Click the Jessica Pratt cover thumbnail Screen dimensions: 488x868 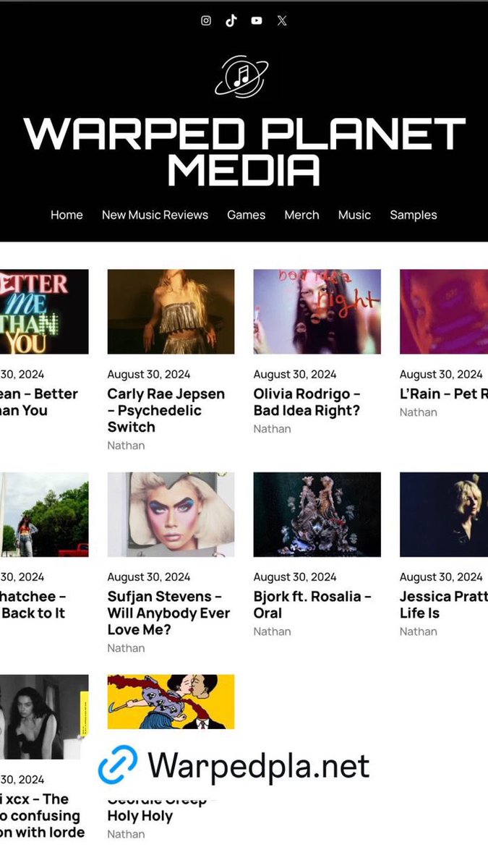click(x=444, y=514)
